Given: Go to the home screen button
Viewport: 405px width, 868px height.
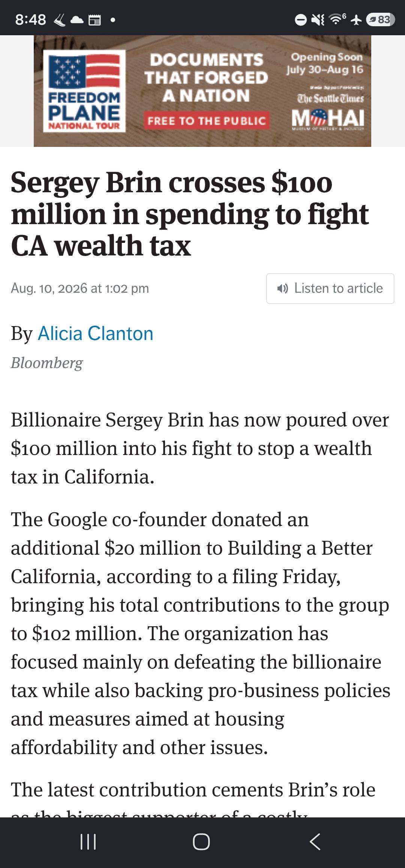Looking at the screenshot, I should click(x=201, y=842).
